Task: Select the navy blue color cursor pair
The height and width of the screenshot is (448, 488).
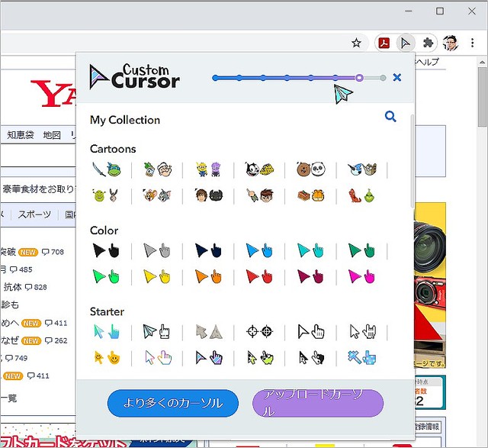Action: pyautogui.click(x=208, y=250)
